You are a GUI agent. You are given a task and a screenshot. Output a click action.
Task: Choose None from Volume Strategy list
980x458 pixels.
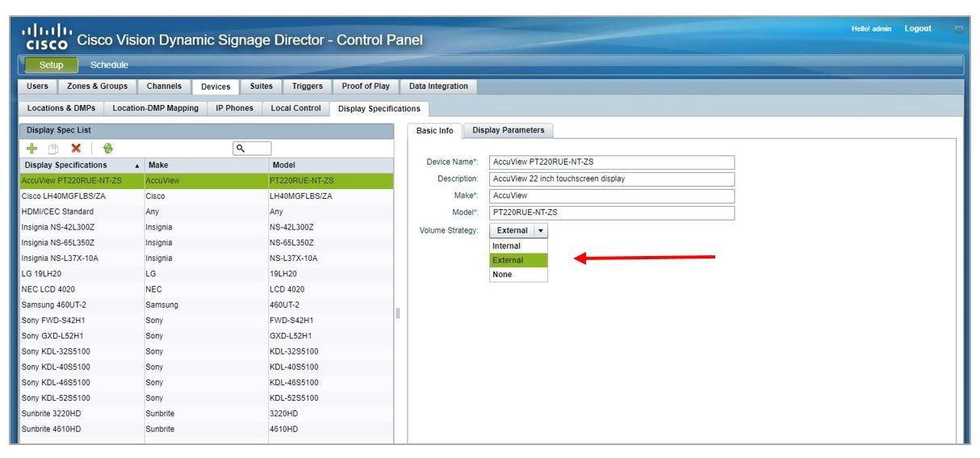tap(518, 275)
